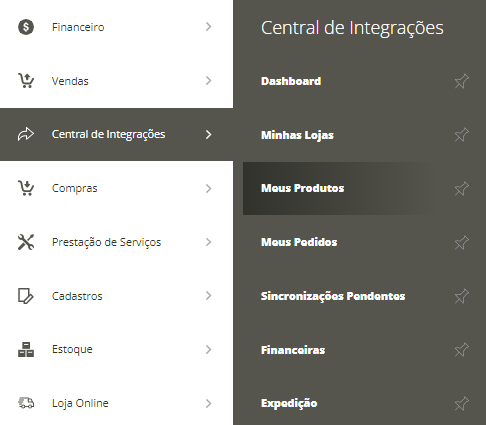This screenshot has width=486, height=425.
Task: Open the Meus Produtos submenu item
Action: pyautogui.click(x=302, y=188)
